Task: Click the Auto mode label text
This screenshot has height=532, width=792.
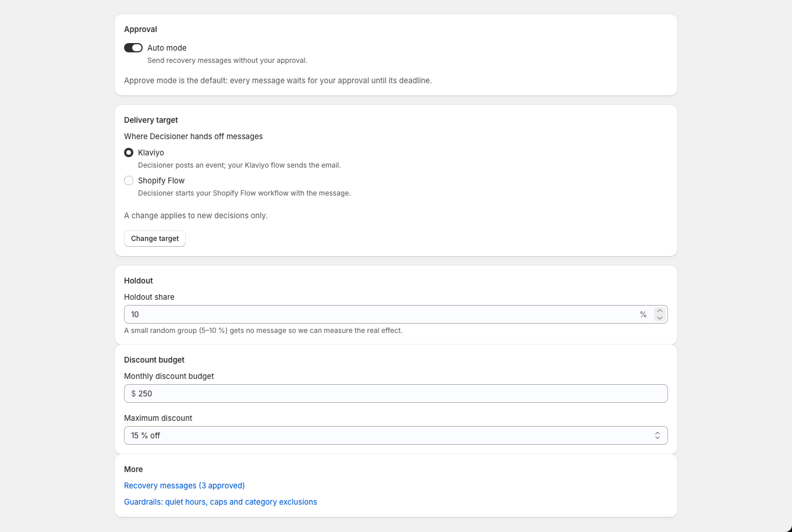Action: click(x=167, y=48)
